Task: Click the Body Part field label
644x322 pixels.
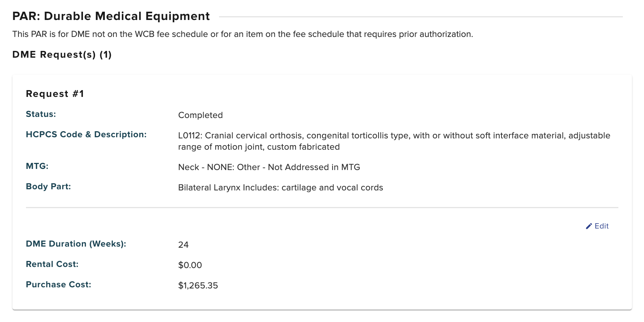Action: (x=48, y=187)
